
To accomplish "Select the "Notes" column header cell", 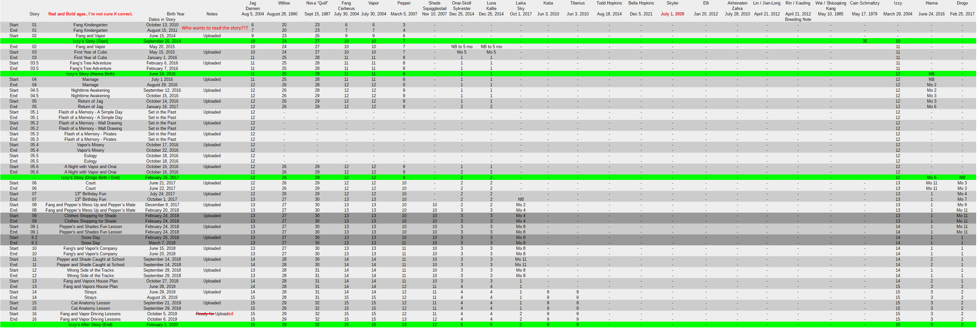I will [212, 14].
